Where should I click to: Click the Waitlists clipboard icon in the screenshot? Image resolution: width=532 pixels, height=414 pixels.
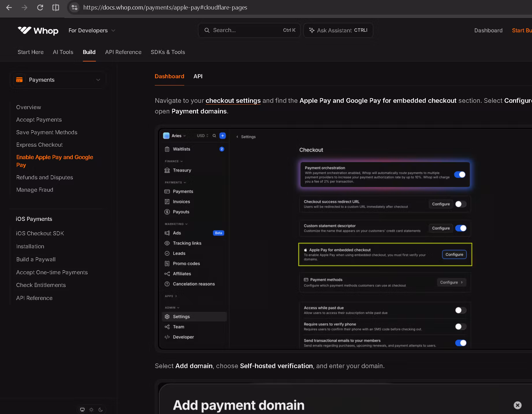[x=167, y=149]
